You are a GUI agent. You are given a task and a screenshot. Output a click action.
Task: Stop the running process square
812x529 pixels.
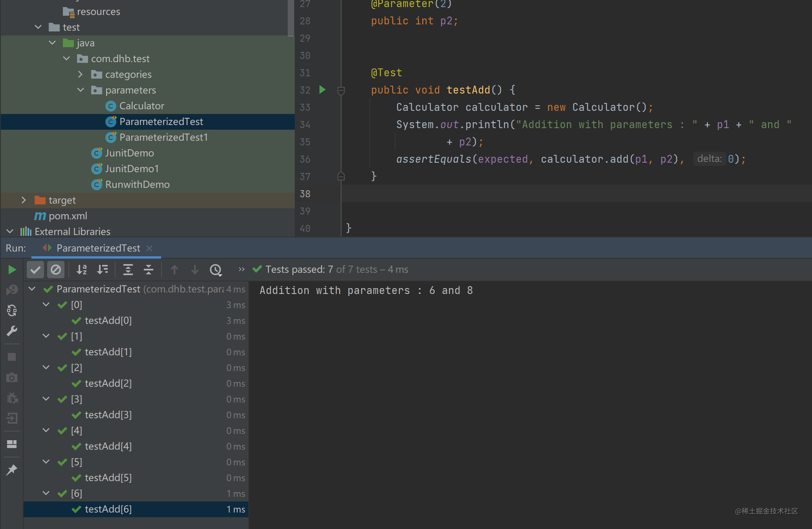click(x=12, y=357)
